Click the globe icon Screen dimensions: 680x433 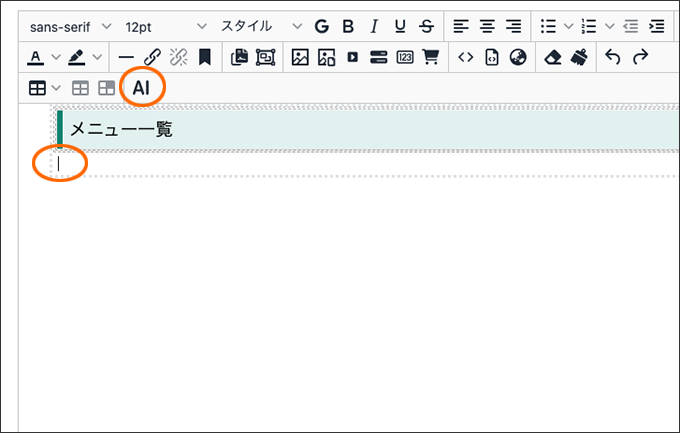pyautogui.click(x=518, y=57)
